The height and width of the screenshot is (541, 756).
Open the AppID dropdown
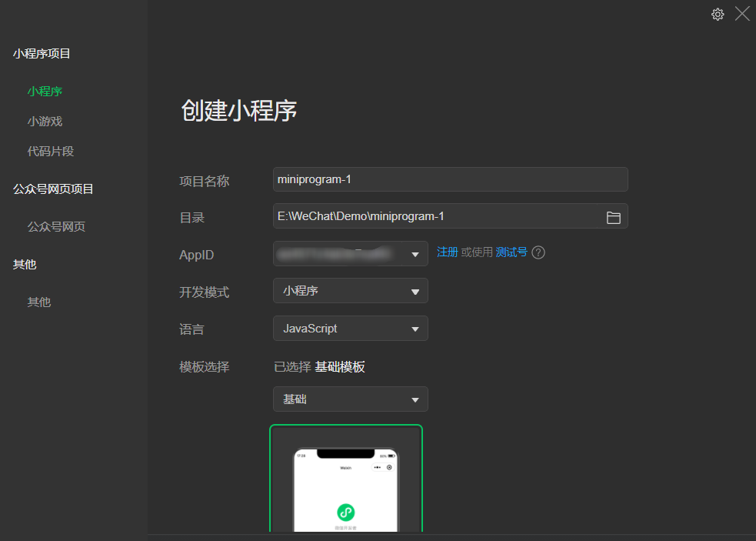(x=351, y=254)
